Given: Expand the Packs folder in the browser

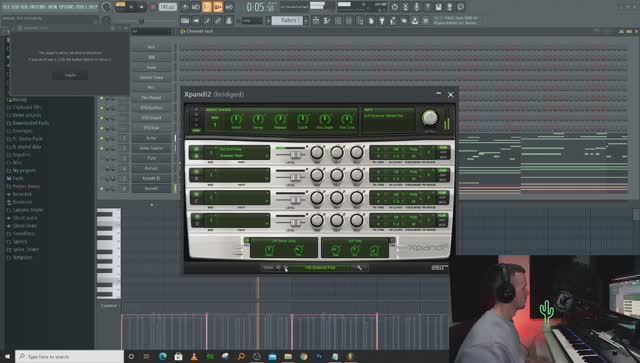Looking at the screenshot, I should click(18, 178).
